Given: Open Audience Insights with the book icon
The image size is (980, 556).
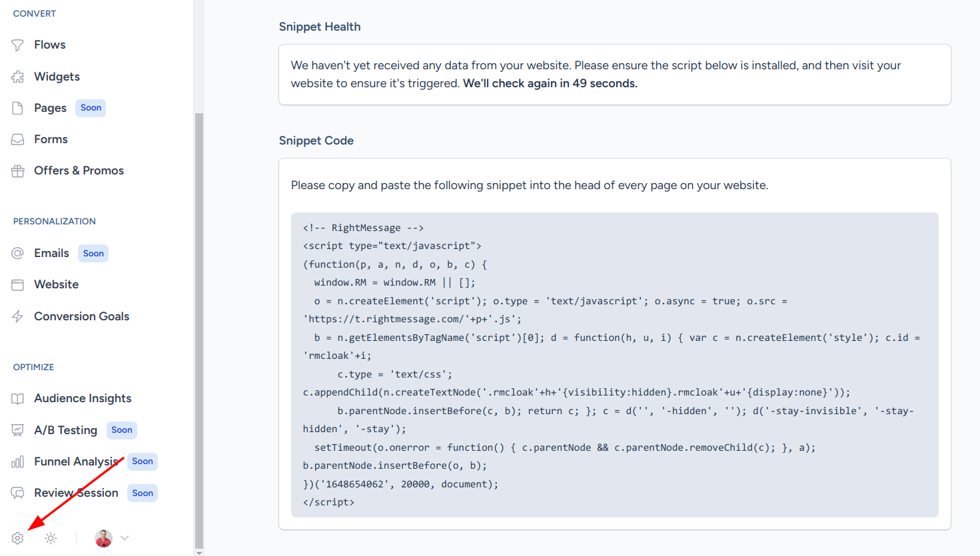Looking at the screenshot, I should point(17,398).
